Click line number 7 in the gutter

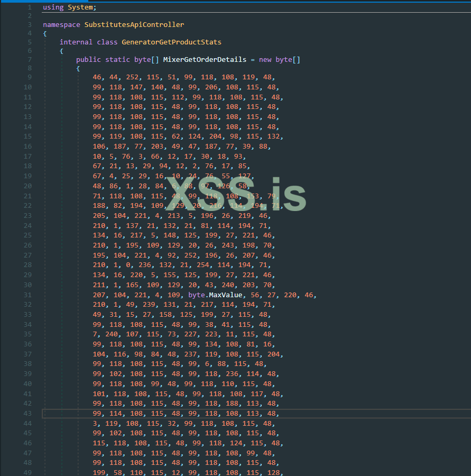pos(30,59)
